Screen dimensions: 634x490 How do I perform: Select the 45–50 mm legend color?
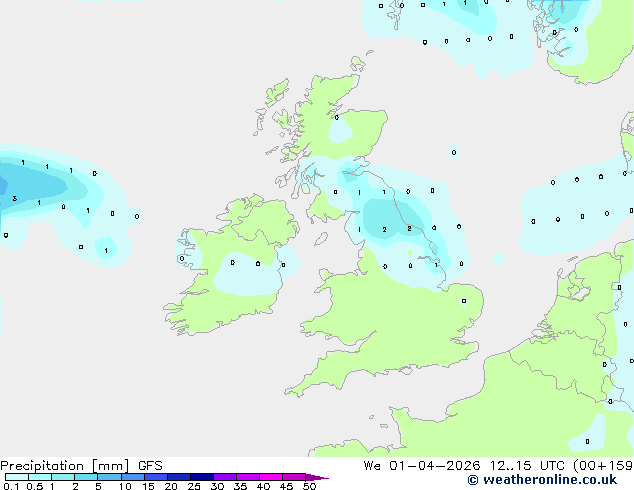[x=294, y=477]
